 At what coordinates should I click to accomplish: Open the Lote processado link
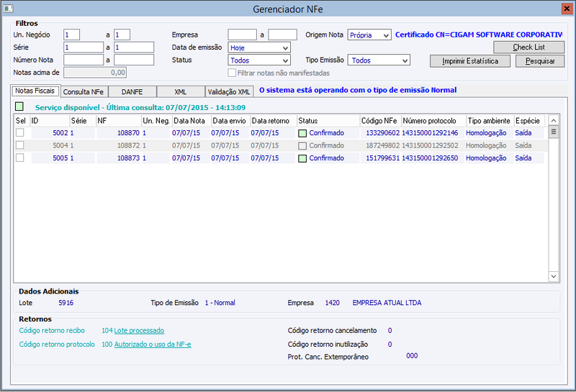(x=139, y=331)
